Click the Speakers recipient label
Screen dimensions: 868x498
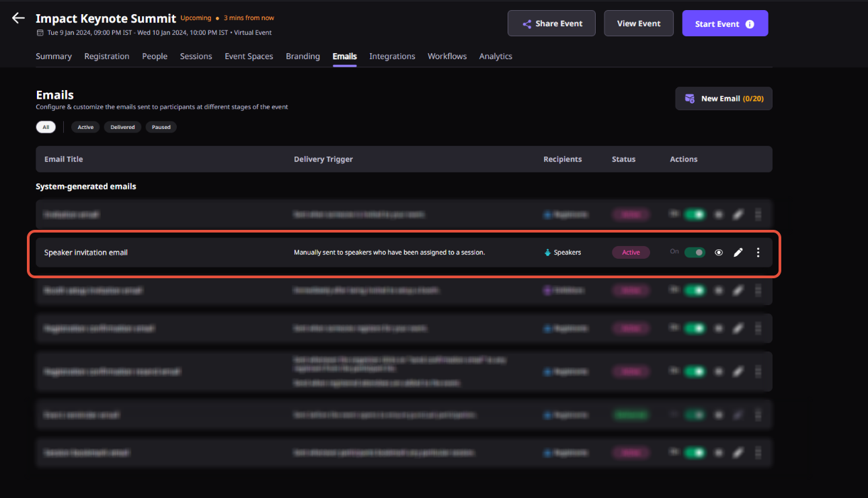567,253
